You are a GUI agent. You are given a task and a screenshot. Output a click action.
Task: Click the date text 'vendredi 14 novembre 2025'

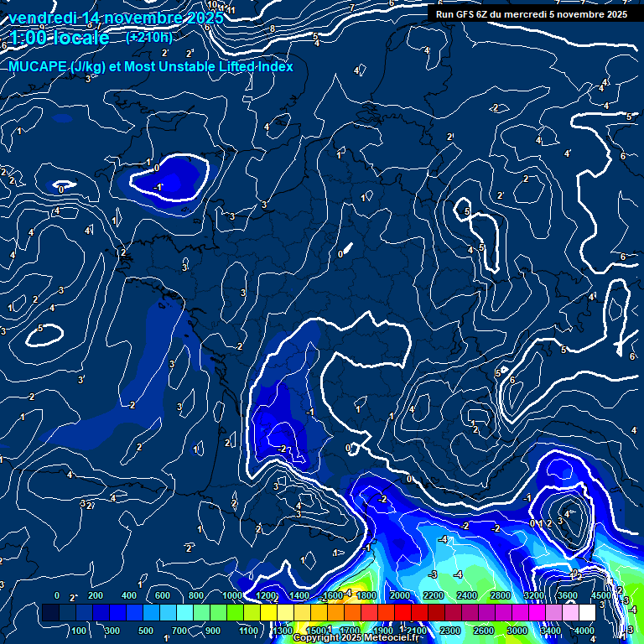117,18
